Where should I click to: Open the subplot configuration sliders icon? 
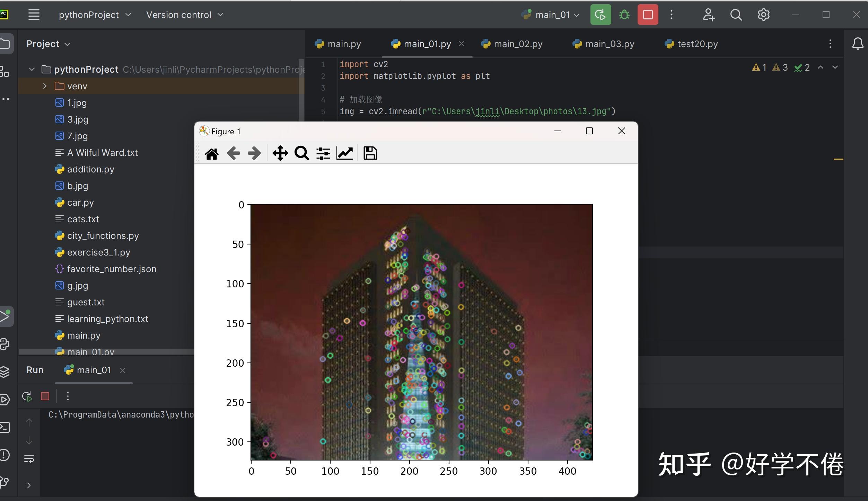point(323,153)
